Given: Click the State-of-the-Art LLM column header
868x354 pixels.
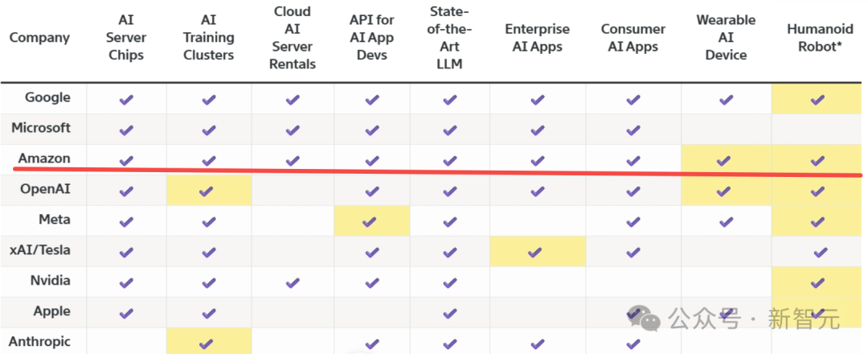Looking at the screenshot, I should 449,38.
